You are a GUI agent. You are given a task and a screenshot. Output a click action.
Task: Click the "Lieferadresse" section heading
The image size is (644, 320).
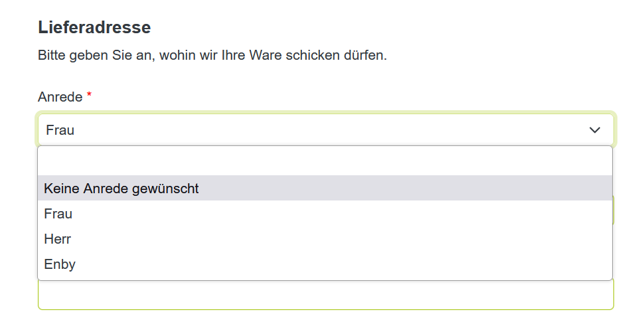click(x=94, y=27)
